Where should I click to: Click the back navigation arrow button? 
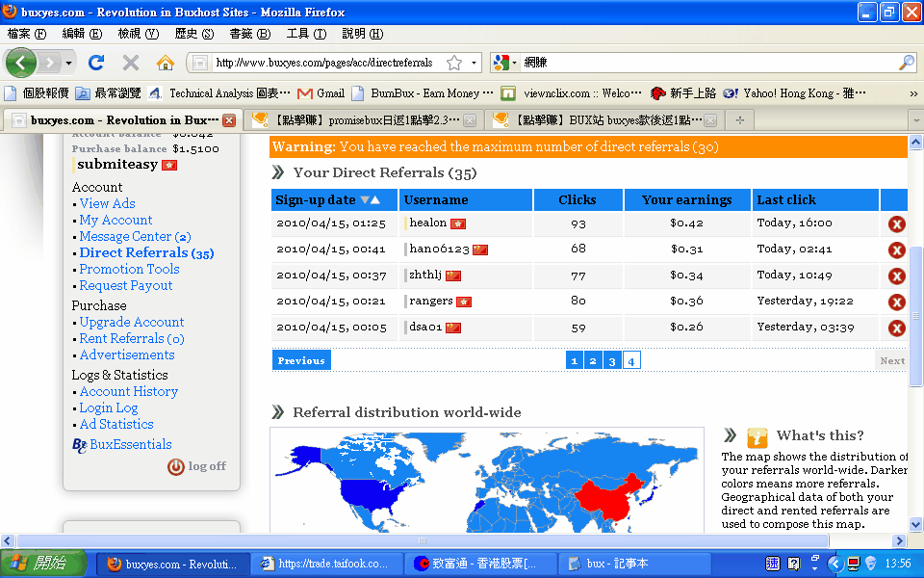tap(21, 63)
